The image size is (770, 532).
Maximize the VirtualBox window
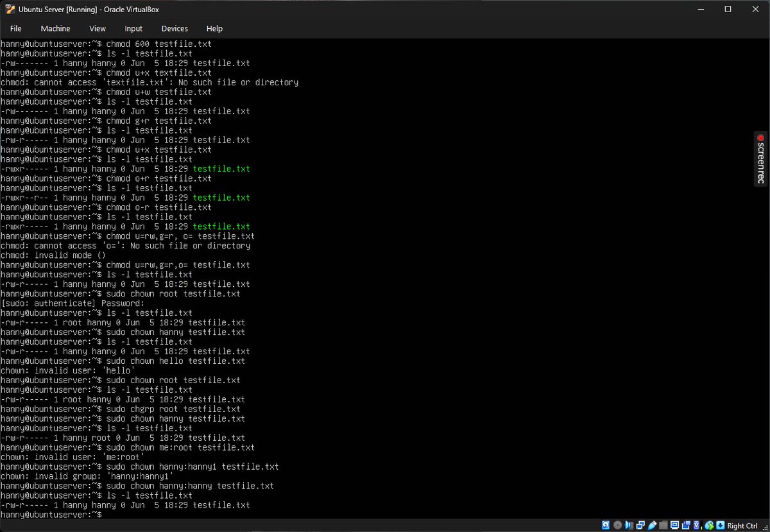pyautogui.click(x=728, y=10)
